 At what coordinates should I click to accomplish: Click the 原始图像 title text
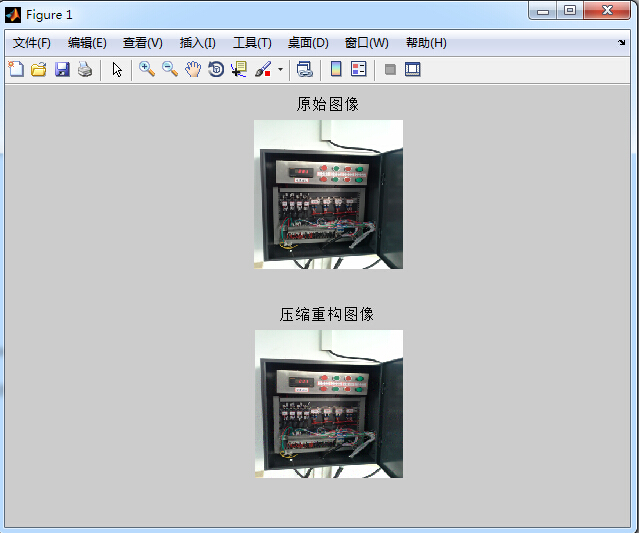point(328,104)
